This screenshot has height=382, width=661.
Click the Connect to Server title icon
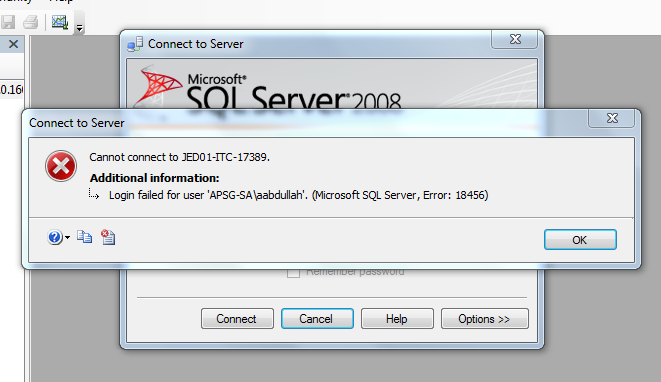pos(135,44)
